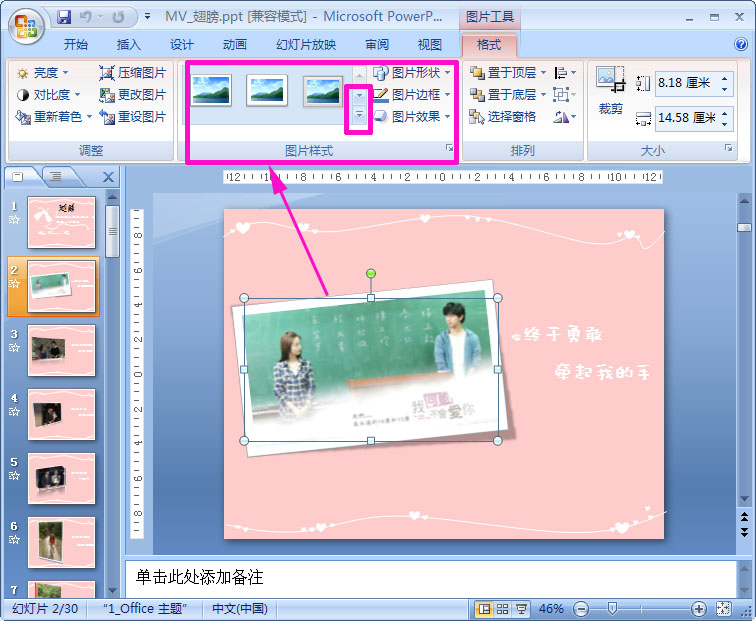
Task: Open the Design (设计) tab
Action: pyautogui.click(x=181, y=44)
